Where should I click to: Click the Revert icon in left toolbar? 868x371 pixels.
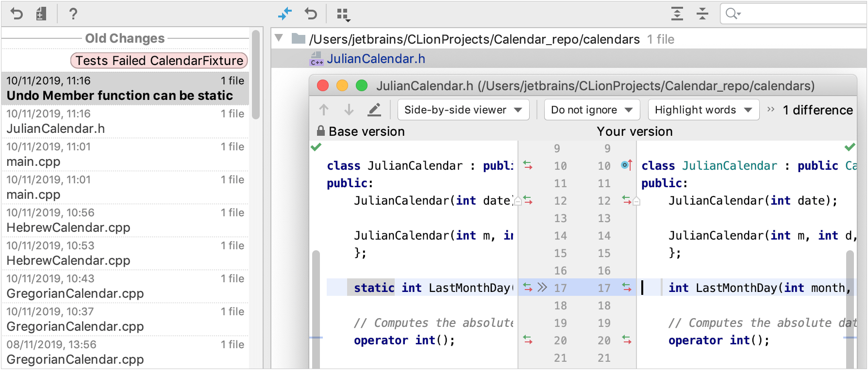17,14
